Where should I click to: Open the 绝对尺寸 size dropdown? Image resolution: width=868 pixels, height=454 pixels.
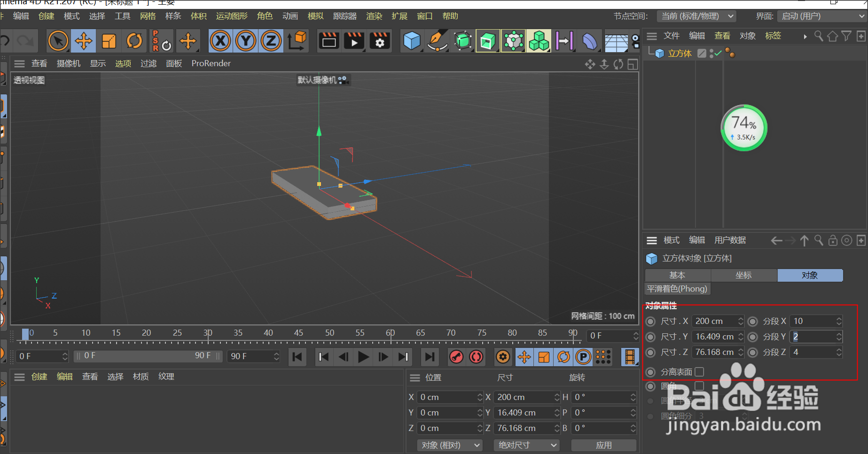point(526,445)
